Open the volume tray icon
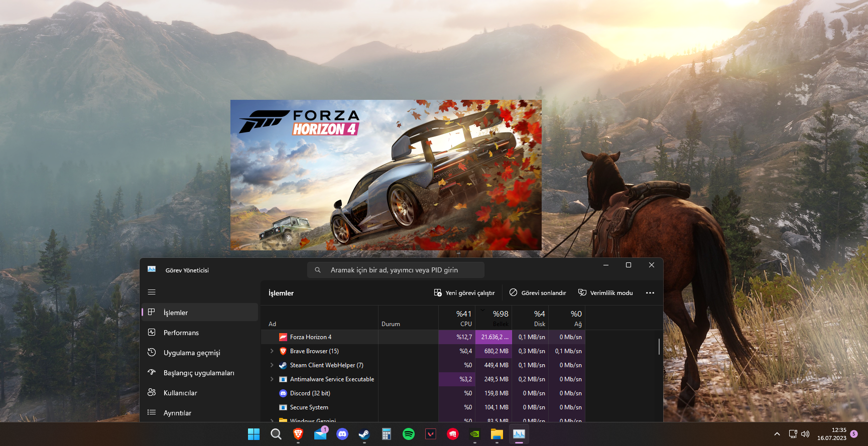Viewport: 868px width, 446px height. click(805, 434)
